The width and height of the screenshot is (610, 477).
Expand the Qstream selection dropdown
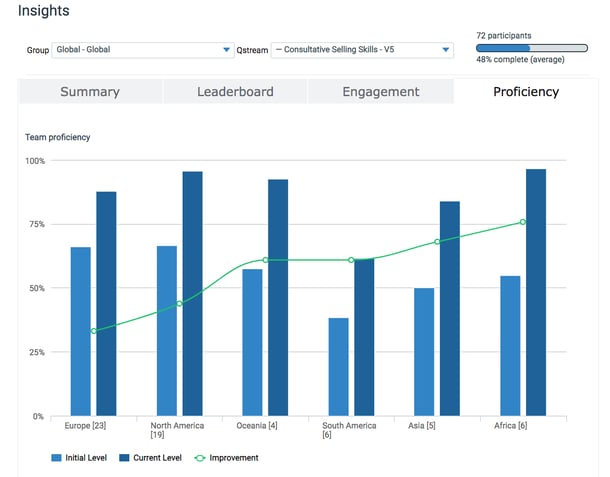pos(361,50)
